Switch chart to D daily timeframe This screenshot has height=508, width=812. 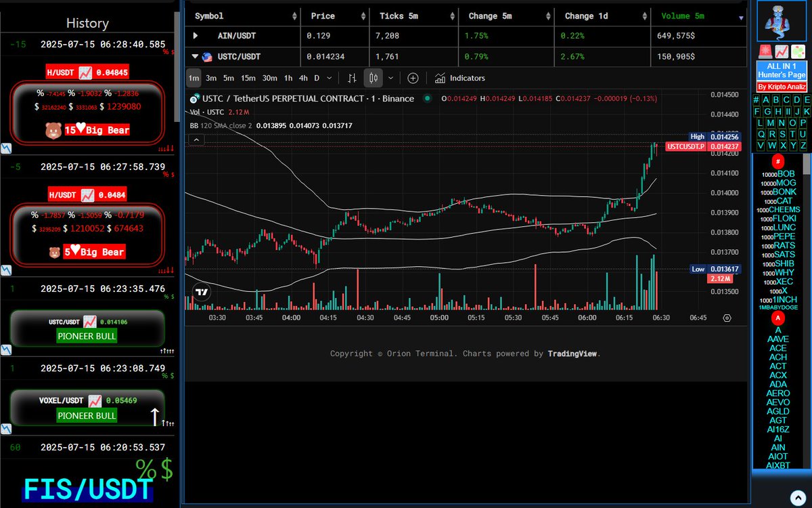(317, 78)
